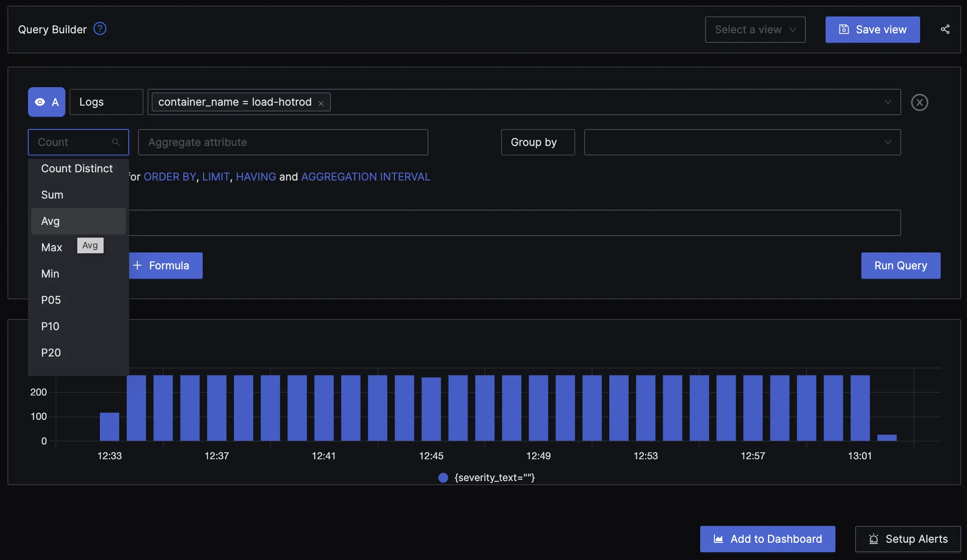Click Save view button
The image size is (967, 560).
pyautogui.click(x=872, y=30)
